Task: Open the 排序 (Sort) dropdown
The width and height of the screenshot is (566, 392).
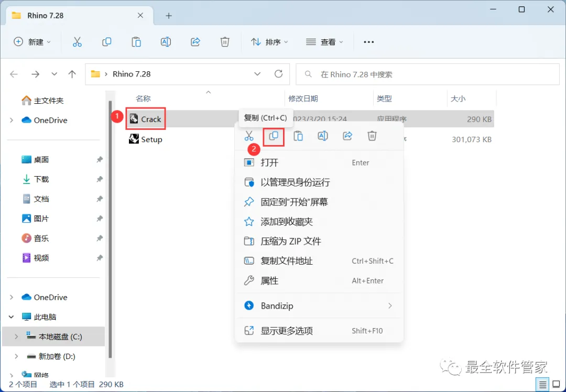Action: (270, 42)
